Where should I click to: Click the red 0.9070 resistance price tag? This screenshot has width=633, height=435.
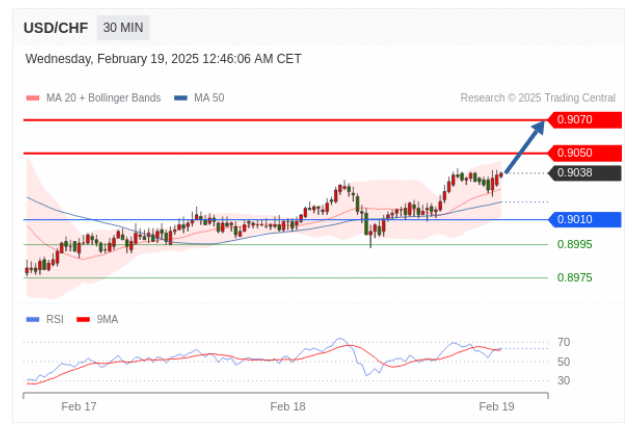coord(585,119)
